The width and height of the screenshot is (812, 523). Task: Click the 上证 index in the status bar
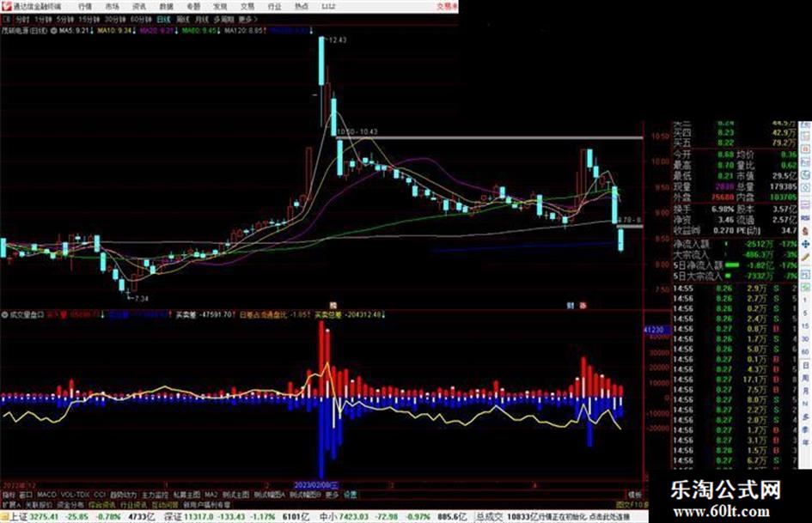(x=19, y=517)
